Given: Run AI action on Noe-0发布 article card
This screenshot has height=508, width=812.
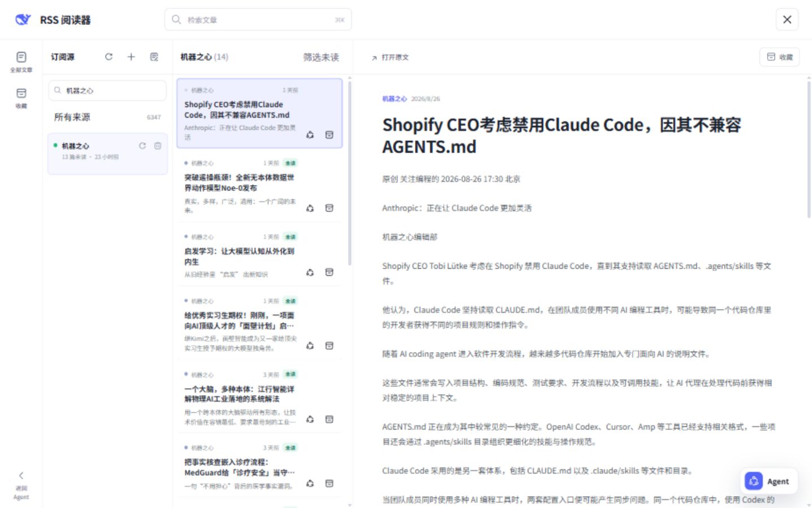Looking at the screenshot, I should [x=310, y=208].
